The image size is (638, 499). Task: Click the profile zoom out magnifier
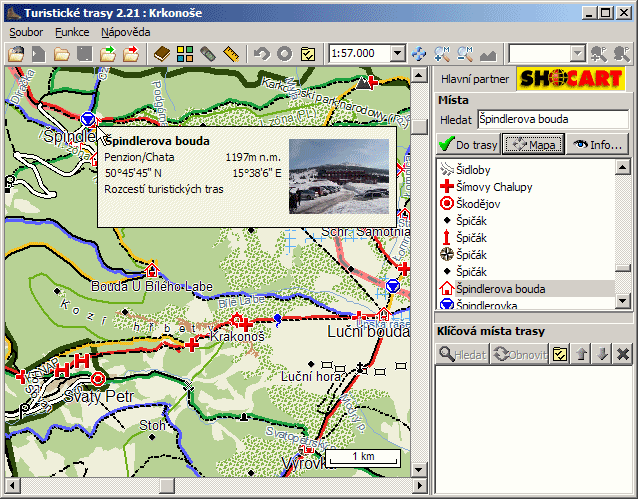pyautogui.click(x=622, y=54)
